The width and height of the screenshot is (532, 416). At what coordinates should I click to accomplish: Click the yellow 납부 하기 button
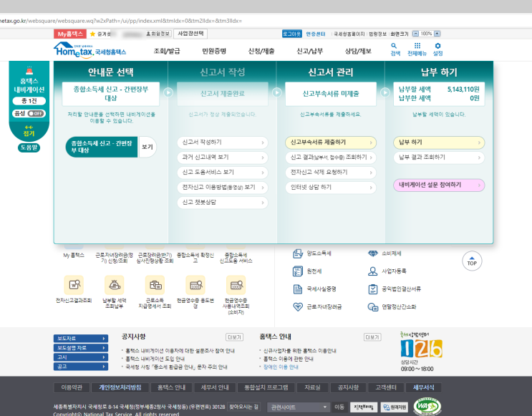click(x=439, y=142)
